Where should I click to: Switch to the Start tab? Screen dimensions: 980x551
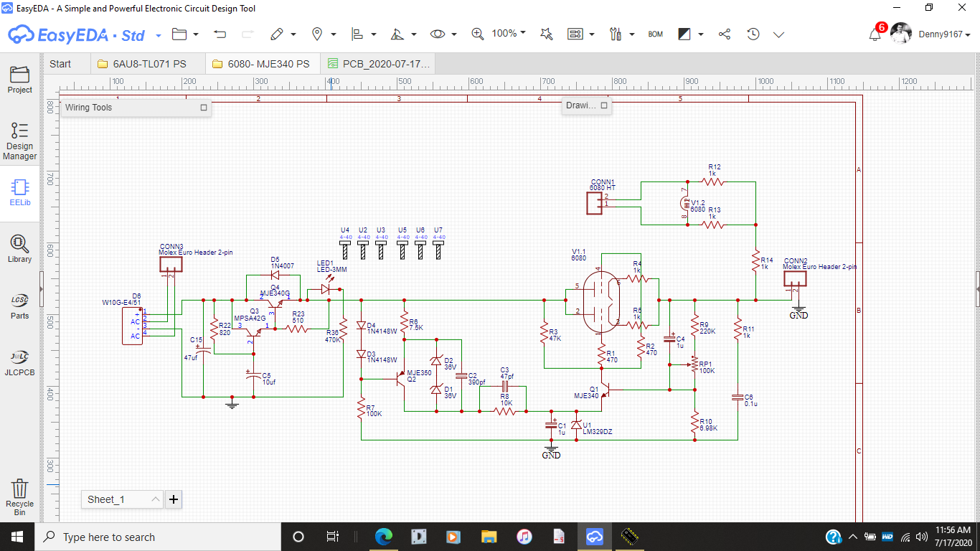pyautogui.click(x=60, y=64)
